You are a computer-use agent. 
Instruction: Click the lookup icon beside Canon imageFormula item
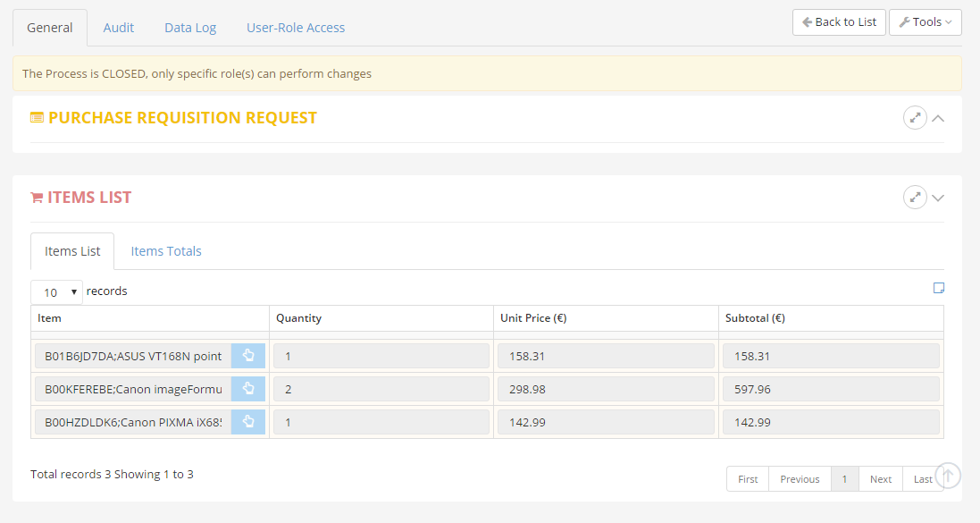[x=247, y=389]
